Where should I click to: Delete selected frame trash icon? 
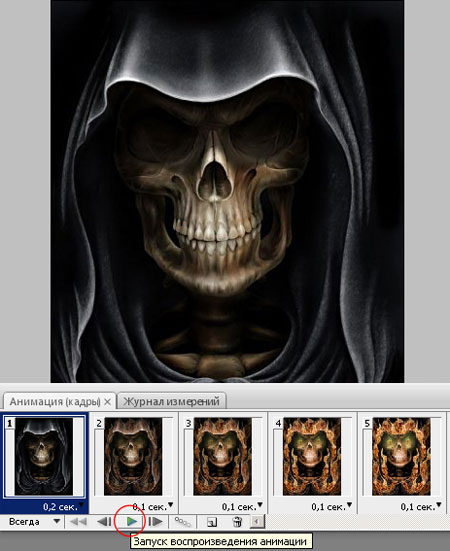(237, 522)
